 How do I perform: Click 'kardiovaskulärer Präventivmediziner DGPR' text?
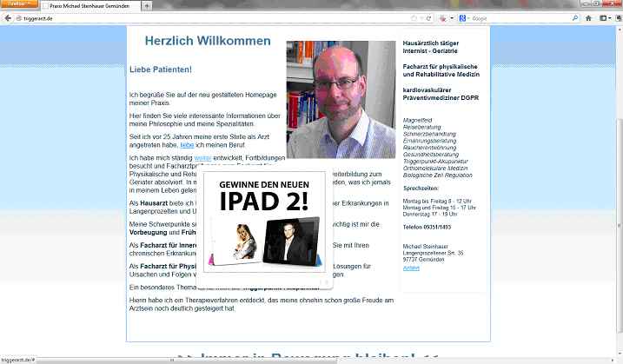tap(441, 94)
